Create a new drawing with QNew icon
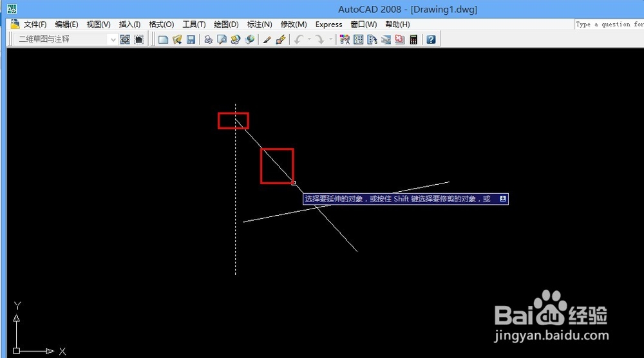This screenshot has width=644, height=358. (x=164, y=39)
